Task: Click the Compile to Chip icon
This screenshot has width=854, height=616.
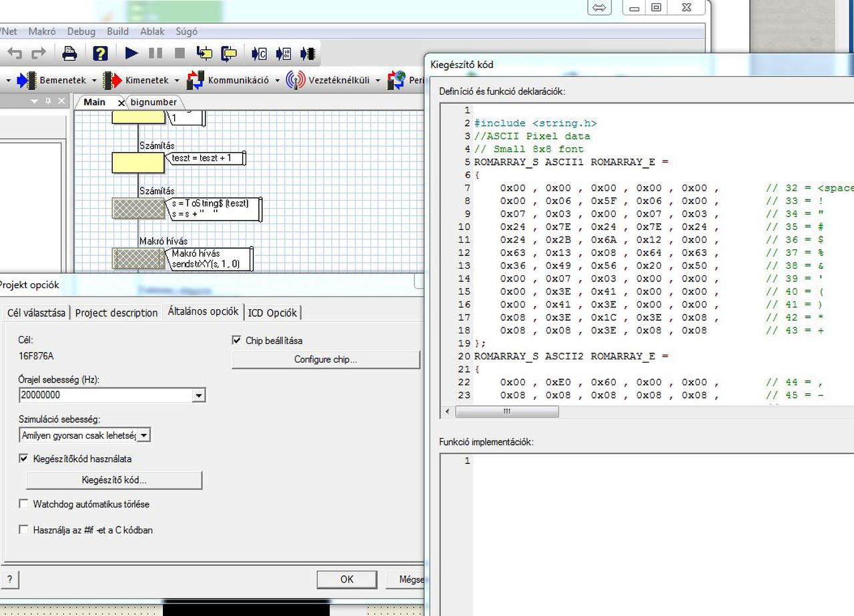Action: [308, 53]
